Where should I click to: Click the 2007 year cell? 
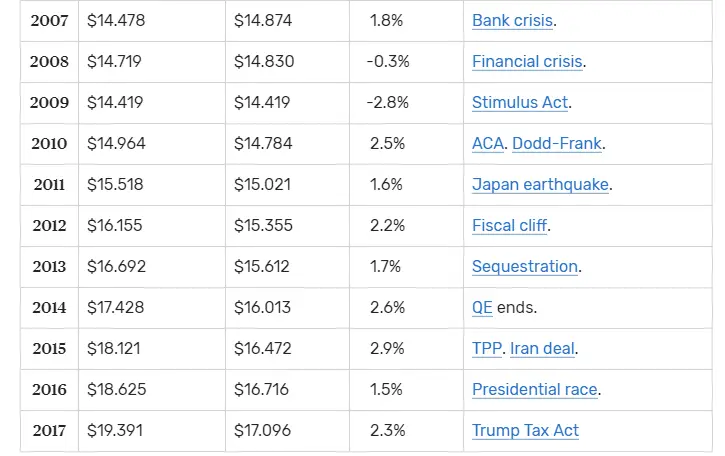tap(49, 21)
